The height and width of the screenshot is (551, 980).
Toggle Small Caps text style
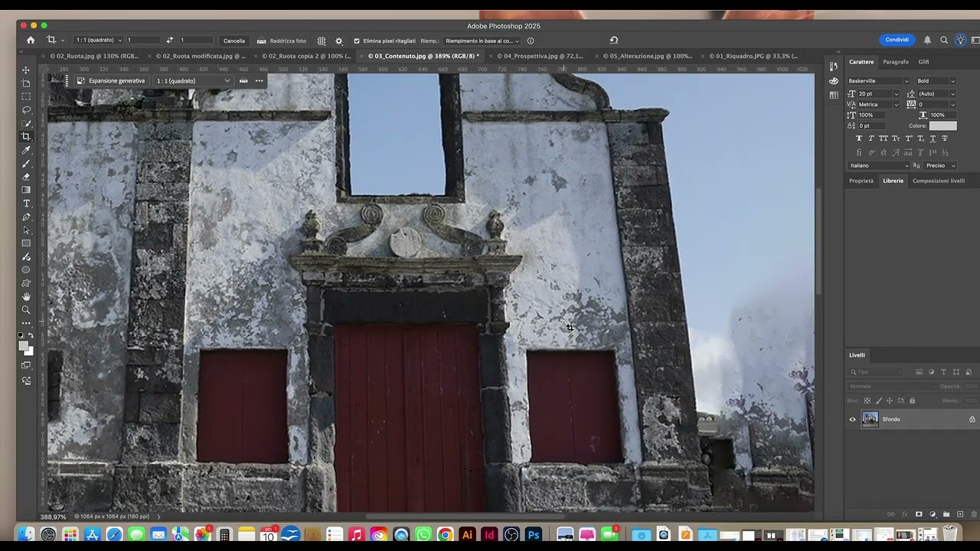[x=896, y=139]
